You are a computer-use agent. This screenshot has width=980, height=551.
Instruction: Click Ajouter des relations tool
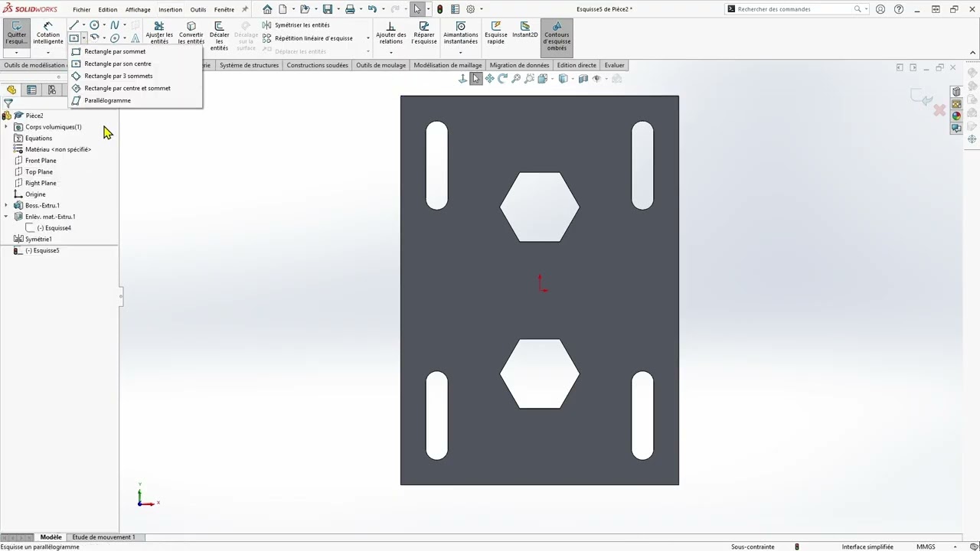(x=390, y=34)
